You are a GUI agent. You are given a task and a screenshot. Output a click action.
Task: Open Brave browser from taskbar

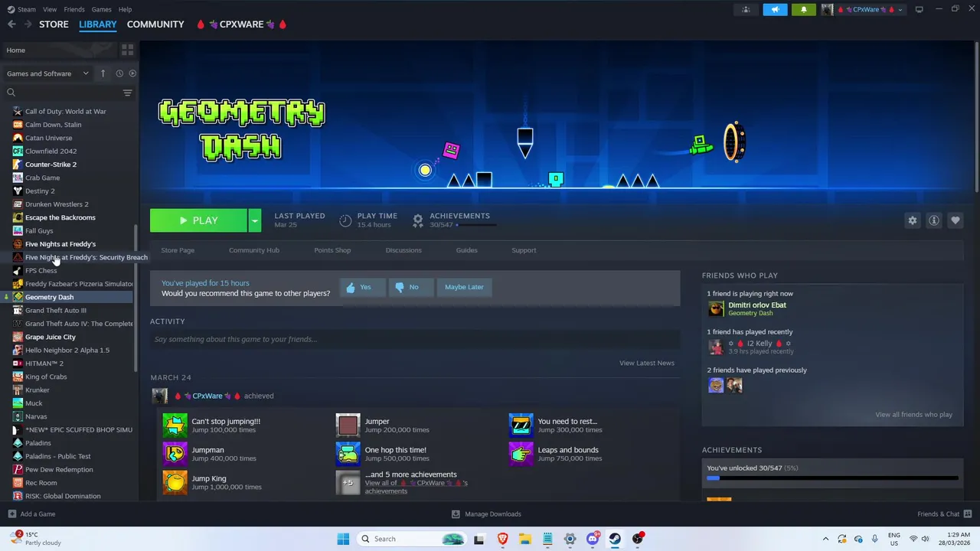coord(502,539)
